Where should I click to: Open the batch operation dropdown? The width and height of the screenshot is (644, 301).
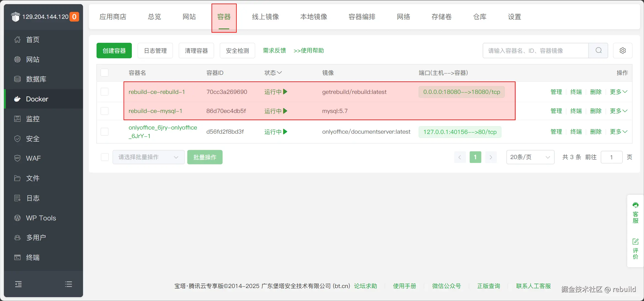click(148, 157)
